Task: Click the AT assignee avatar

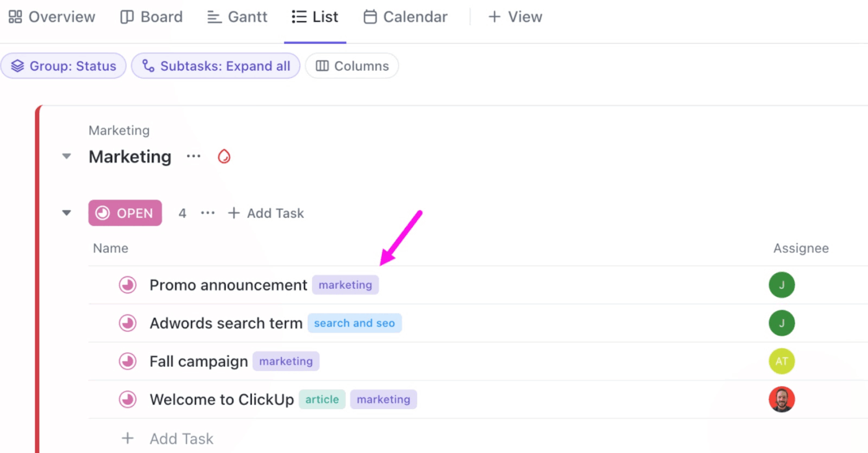Action: (782, 361)
